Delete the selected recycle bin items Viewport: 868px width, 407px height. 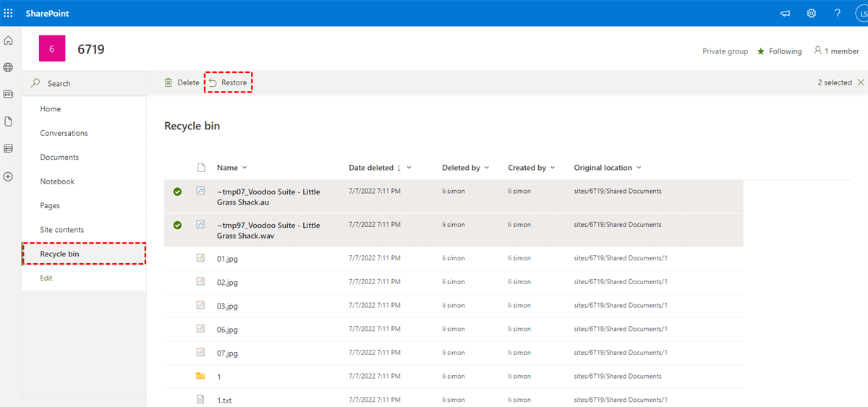pyautogui.click(x=182, y=82)
